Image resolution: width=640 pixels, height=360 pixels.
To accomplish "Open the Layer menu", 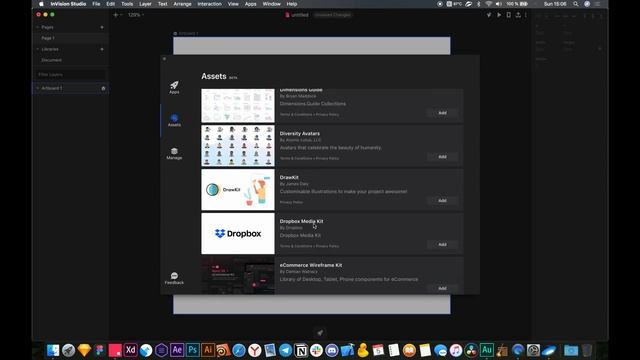I will 145,4.
